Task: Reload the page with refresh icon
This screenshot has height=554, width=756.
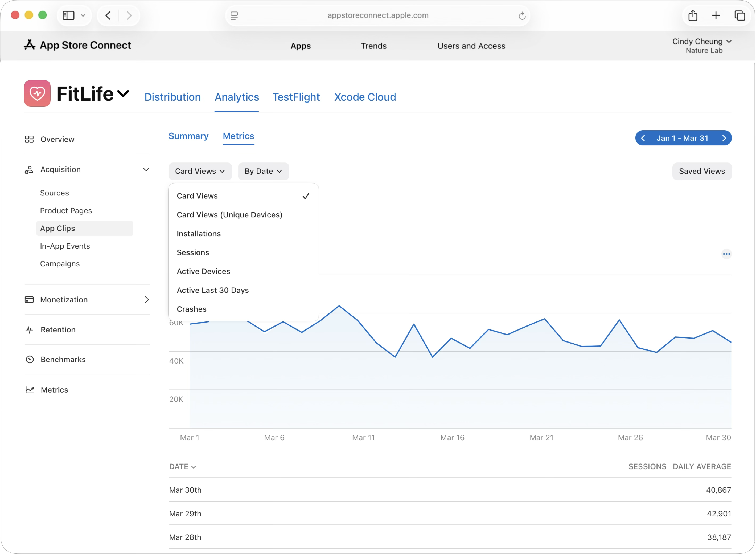Action: click(x=522, y=15)
